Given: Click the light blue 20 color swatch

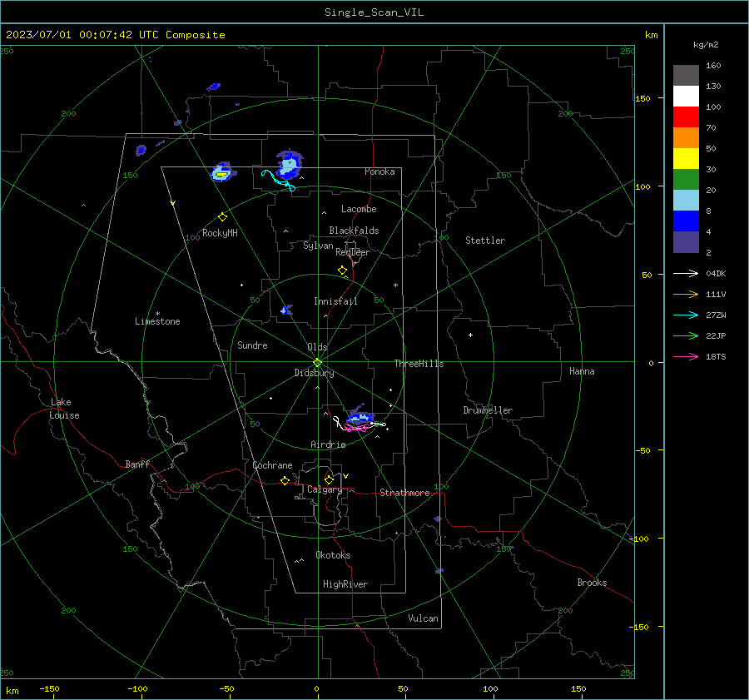Looking at the screenshot, I should (686, 201).
